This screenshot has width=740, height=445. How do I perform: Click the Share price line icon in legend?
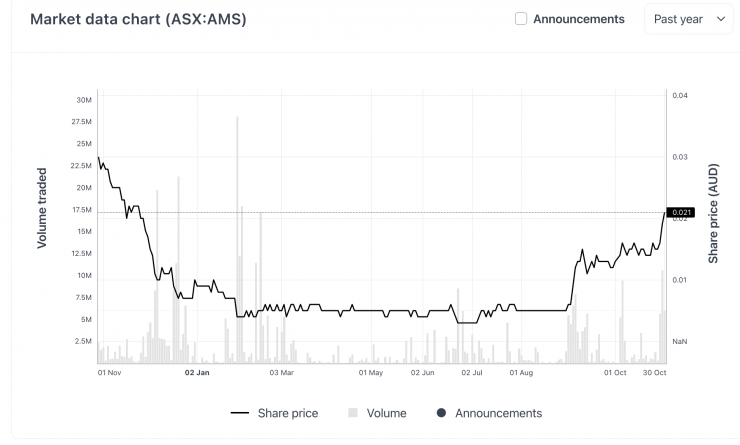coord(240,413)
